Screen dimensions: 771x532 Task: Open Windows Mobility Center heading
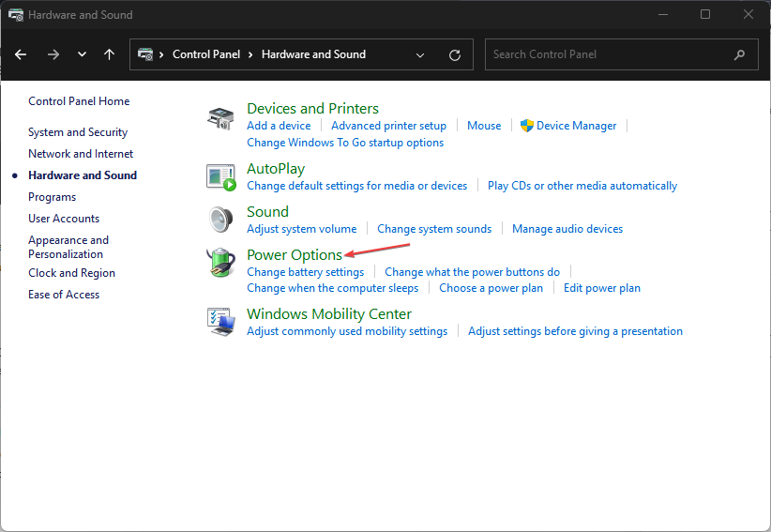[x=329, y=314]
